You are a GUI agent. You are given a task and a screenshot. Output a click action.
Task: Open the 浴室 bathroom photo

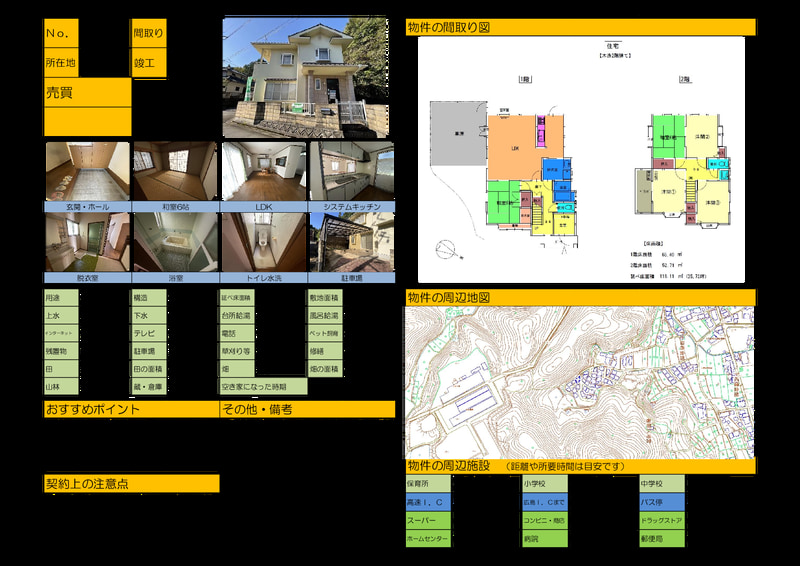tap(175, 241)
